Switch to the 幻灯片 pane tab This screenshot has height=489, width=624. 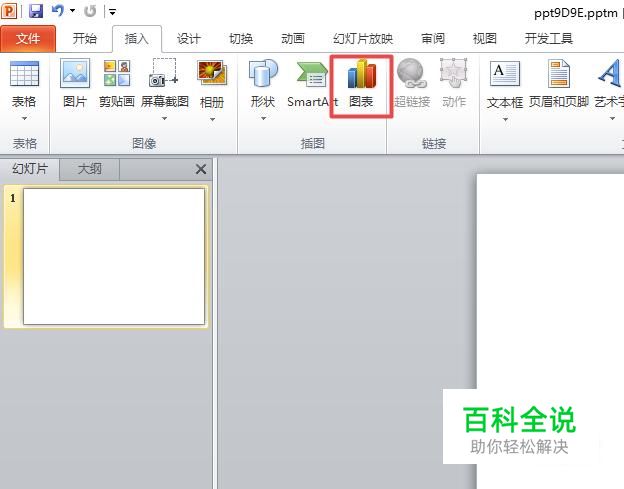point(30,169)
